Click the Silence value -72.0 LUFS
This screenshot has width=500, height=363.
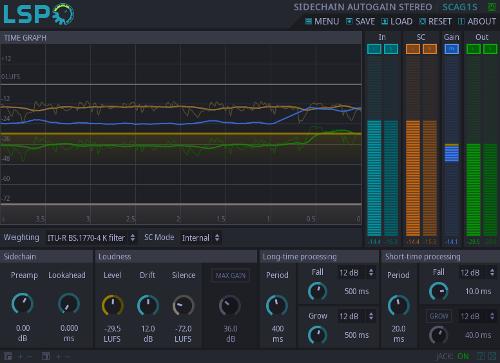point(183,334)
